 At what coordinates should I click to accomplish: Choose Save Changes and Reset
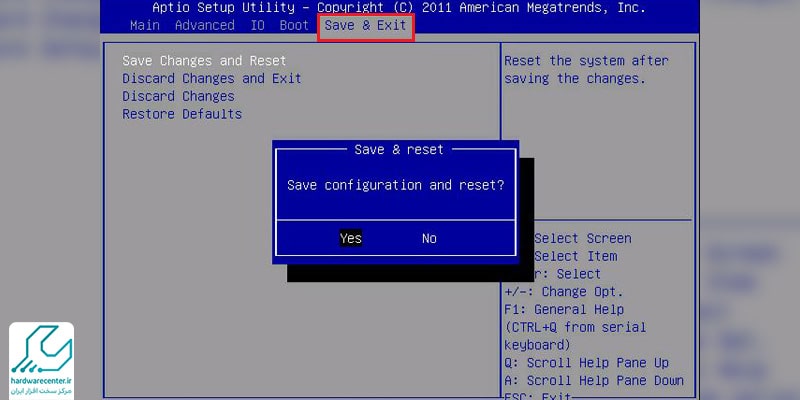pos(204,61)
